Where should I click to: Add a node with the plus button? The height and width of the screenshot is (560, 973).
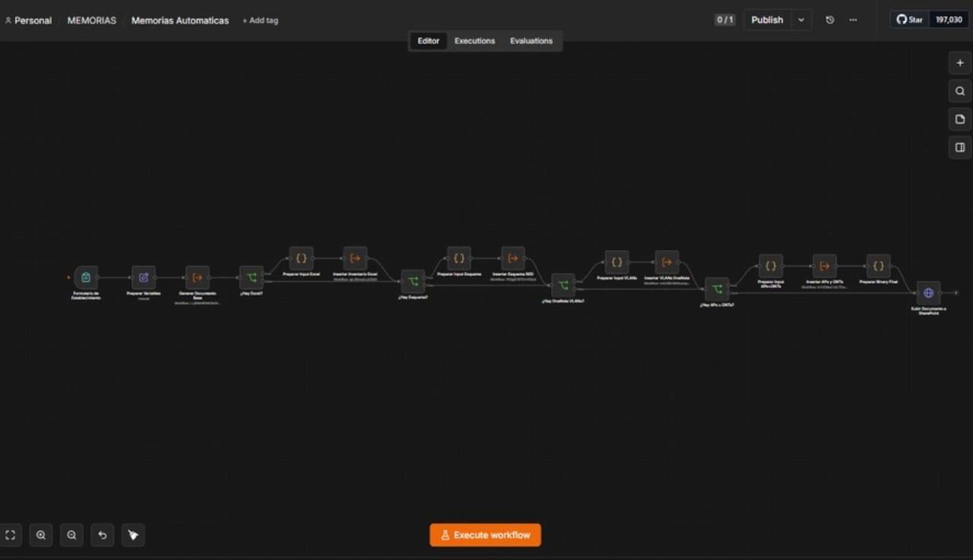click(960, 63)
